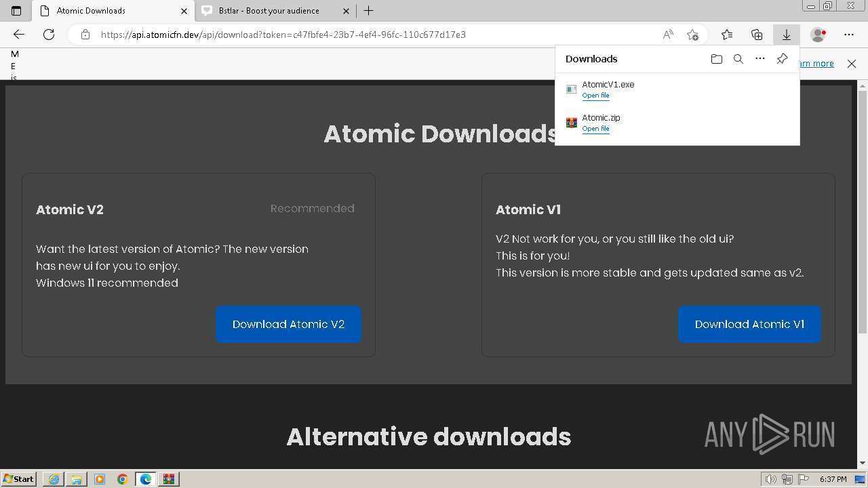The height and width of the screenshot is (488, 868).
Task: Click the Recommended label
Action: [313, 209]
